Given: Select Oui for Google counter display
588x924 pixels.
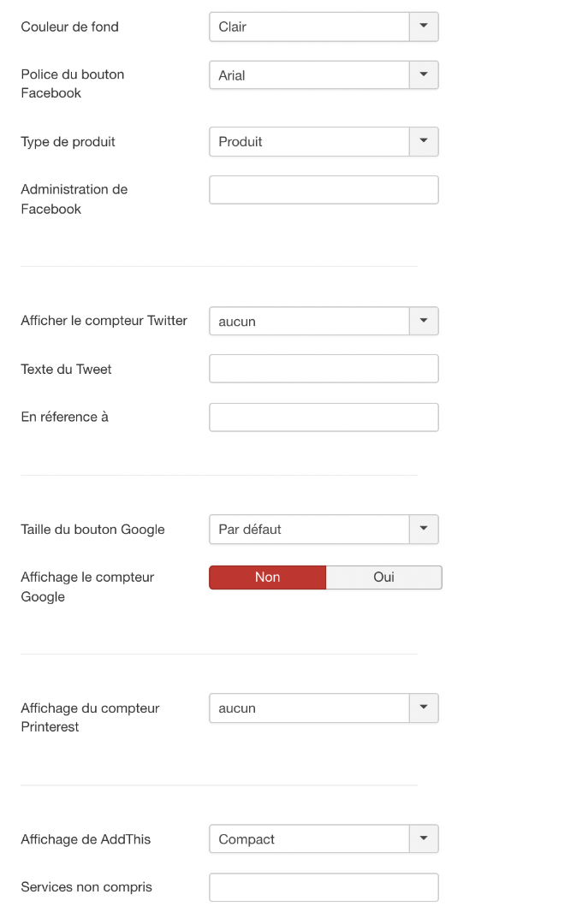Looking at the screenshot, I should pyautogui.click(x=384, y=577).
